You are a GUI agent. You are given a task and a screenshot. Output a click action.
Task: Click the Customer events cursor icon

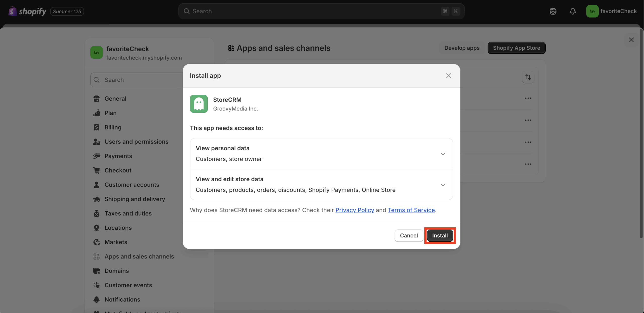point(97,285)
